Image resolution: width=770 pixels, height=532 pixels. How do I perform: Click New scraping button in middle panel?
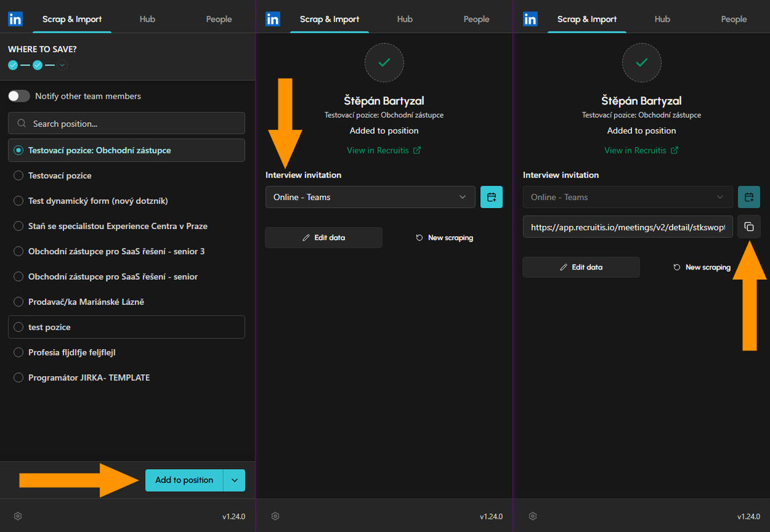[444, 237]
